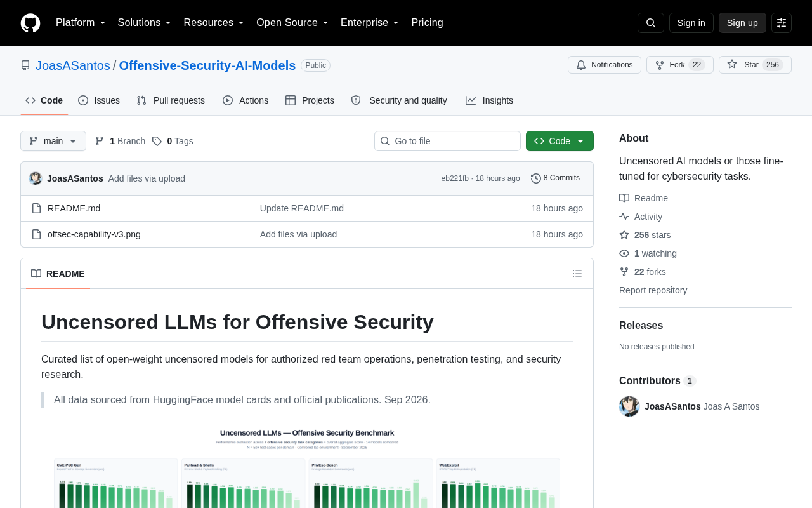
Task: View the 1 Branch link
Action: pyautogui.click(x=120, y=141)
